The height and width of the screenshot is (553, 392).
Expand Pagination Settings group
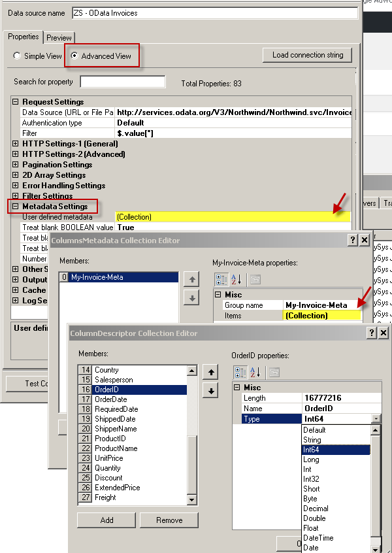tap(16, 165)
